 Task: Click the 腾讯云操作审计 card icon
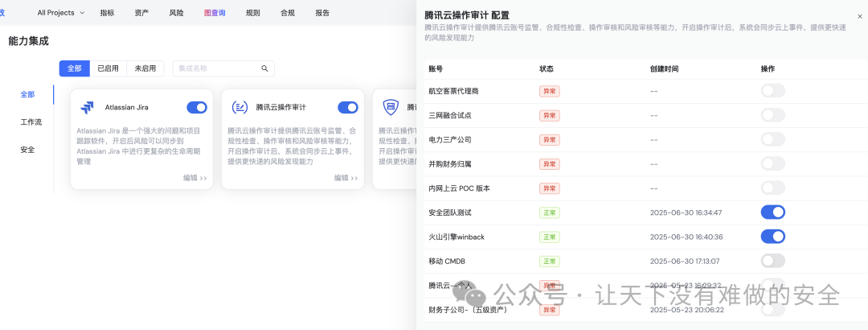point(240,108)
